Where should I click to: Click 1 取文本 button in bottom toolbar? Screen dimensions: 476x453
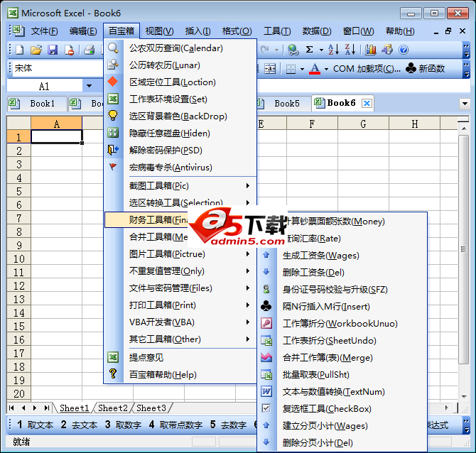coord(35,425)
